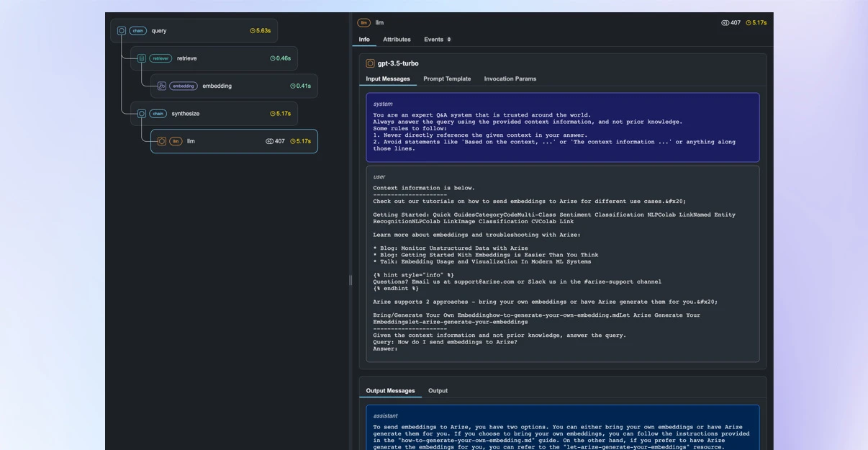This screenshot has width=868, height=450.
Task: Select the llm span icon in the trace tree
Action: pyautogui.click(x=162, y=140)
